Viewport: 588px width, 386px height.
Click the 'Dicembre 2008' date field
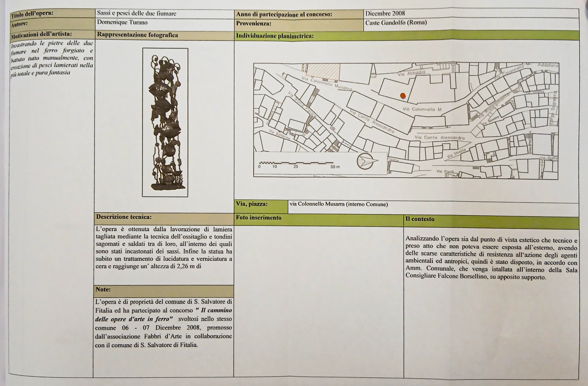(x=385, y=13)
